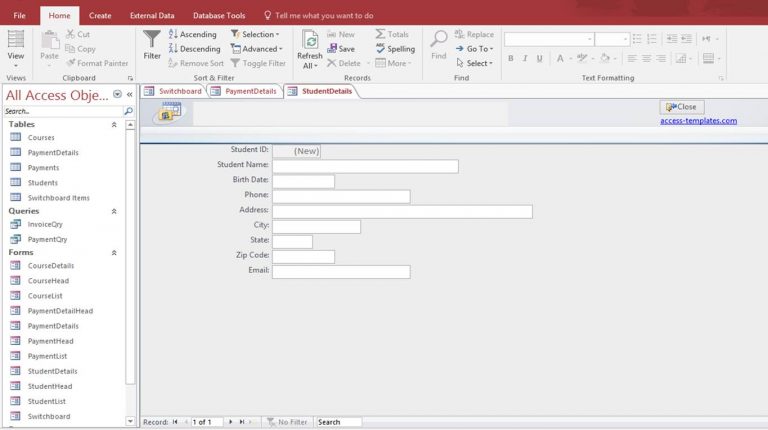Collapse the Tables group
This screenshot has height=430, width=768.
tap(114, 125)
